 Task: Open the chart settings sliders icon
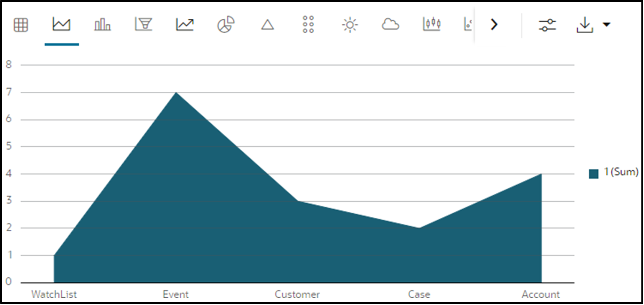pyautogui.click(x=547, y=25)
